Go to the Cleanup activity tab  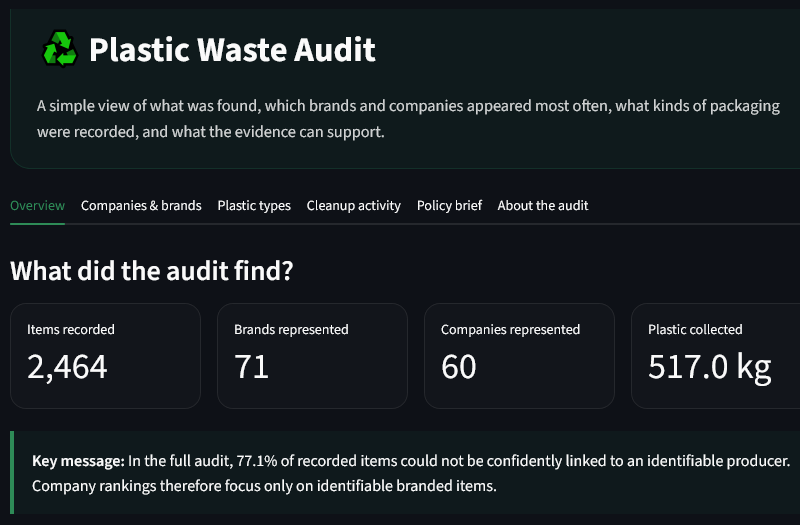(x=354, y=206)
